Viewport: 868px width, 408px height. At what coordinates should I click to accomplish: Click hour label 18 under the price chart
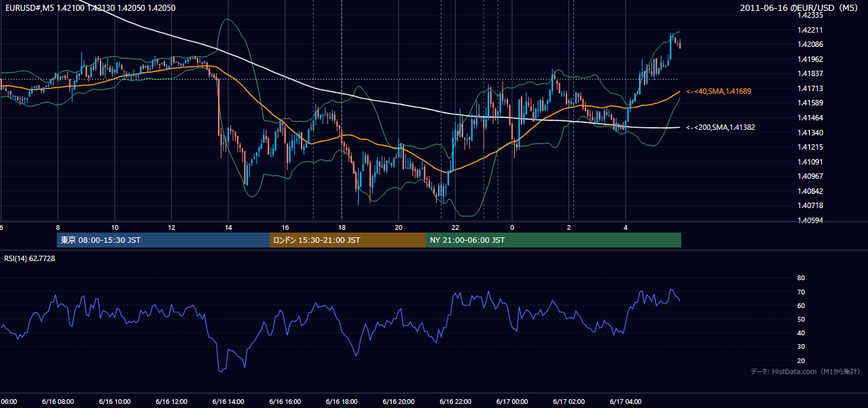coord(342,227)
